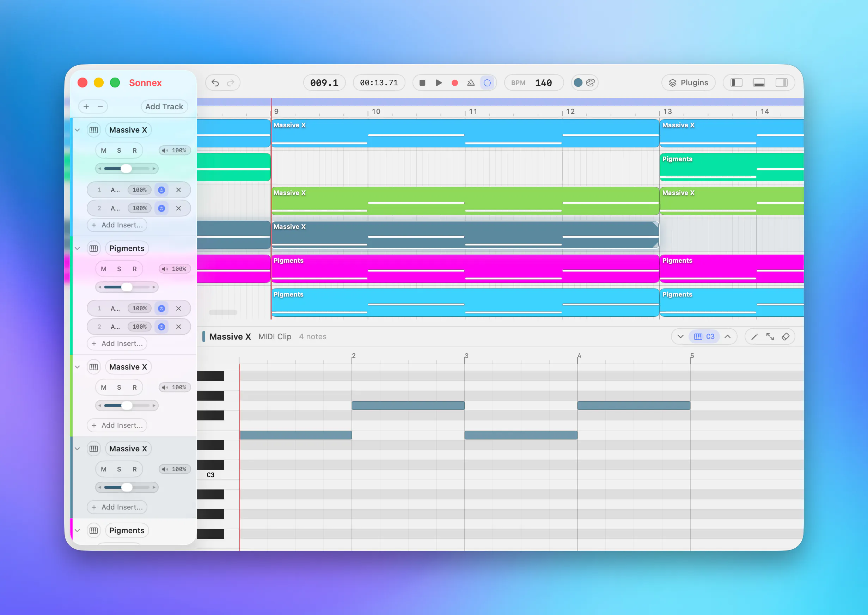Remove insert 2 on the Pigments track
The height and width of the screenshot is (615, 868).
point(179,327)
